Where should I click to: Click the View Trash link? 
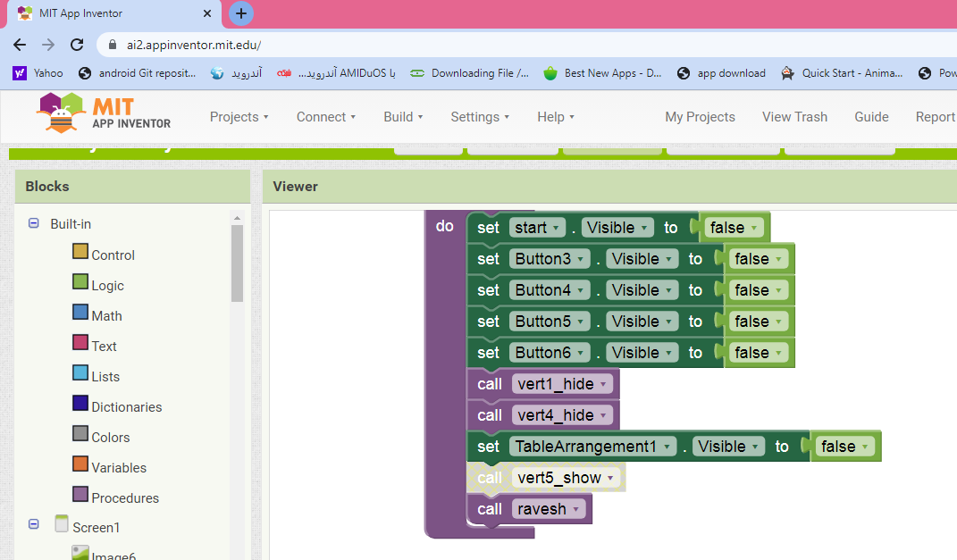(x=794, y=117)
